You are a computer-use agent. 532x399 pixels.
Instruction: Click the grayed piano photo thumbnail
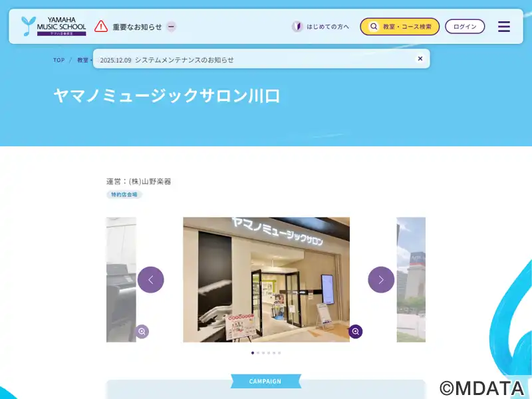tap(121, 279)
